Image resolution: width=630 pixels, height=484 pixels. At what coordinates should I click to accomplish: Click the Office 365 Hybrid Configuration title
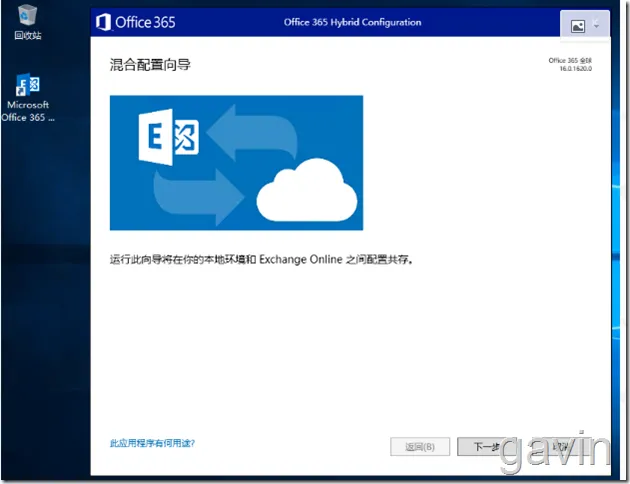click(352, 22)
